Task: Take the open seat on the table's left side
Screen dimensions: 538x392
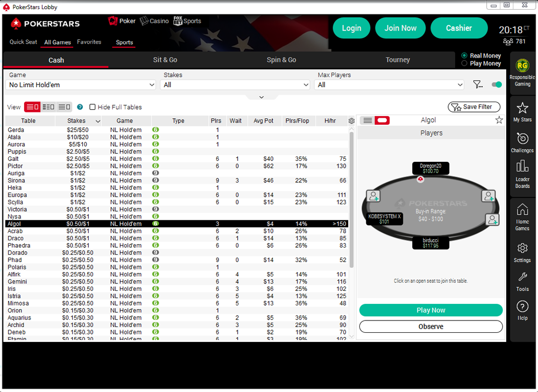Action: (x=373, y=196)
